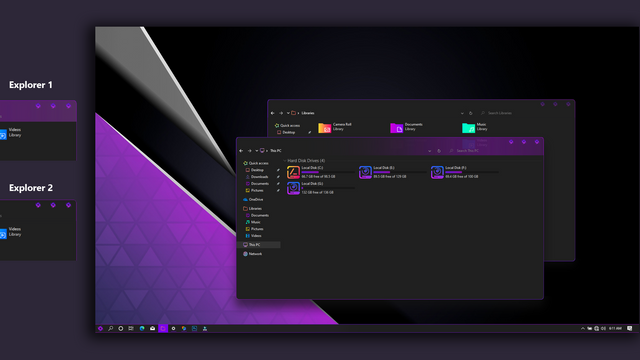Open Task View on taskbar
This screenshot has height=360, width=640.
pyautogui.click(x=131, y=329)
